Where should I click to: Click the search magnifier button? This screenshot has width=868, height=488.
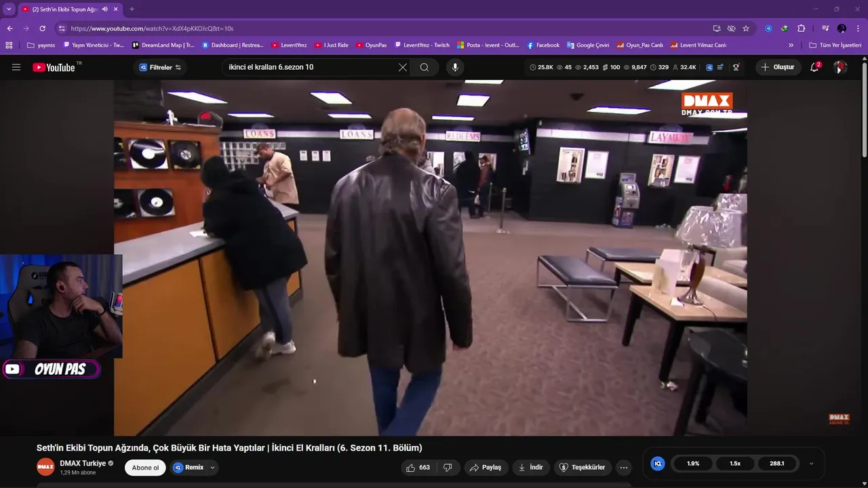(425, 67)
